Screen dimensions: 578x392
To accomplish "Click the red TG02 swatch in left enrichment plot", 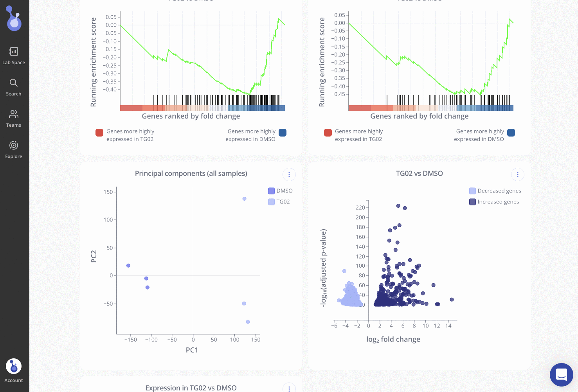I will pyautogui.click(x=99, y=133).
